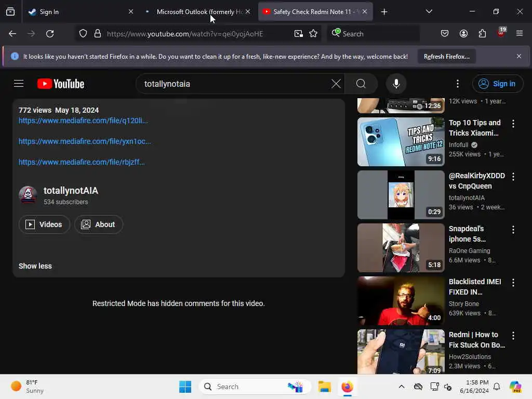The width and height of the screenshot is (532, 399).
Task: Go to YouTube home via logo
Action: pos(61,84)
